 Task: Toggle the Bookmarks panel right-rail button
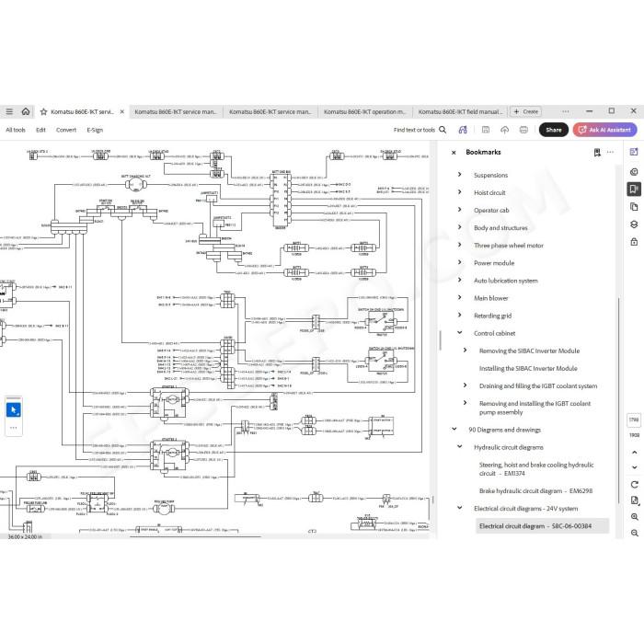tap(634, 189)
